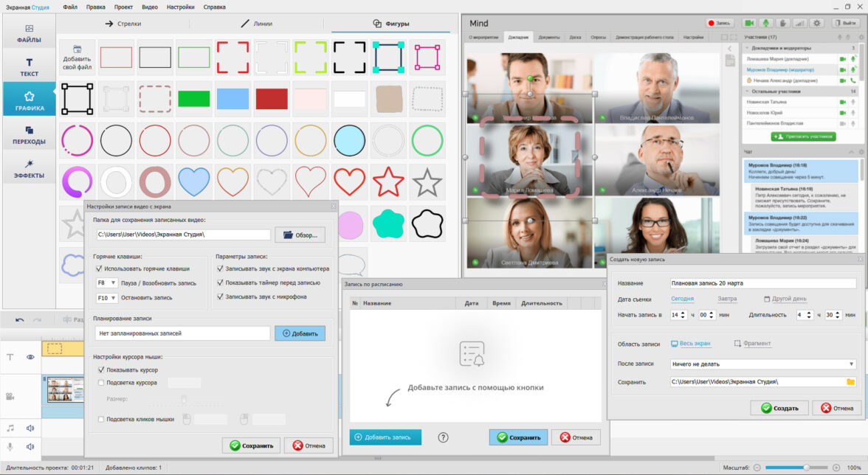The width and height of the screenshot is (868, 475).
Task: Enable Подсветка курсора checkbox
Action: pyautogui.click(x=100, y=383)
